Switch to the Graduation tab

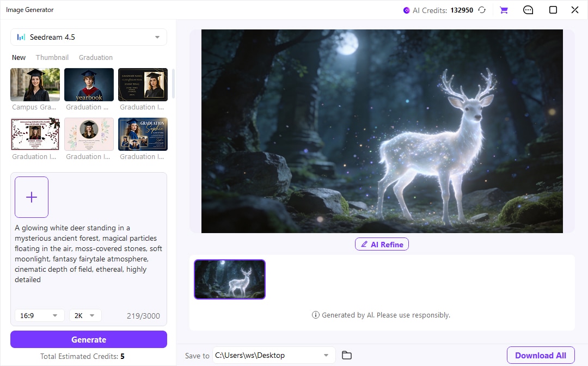click(x=96, y=57)
